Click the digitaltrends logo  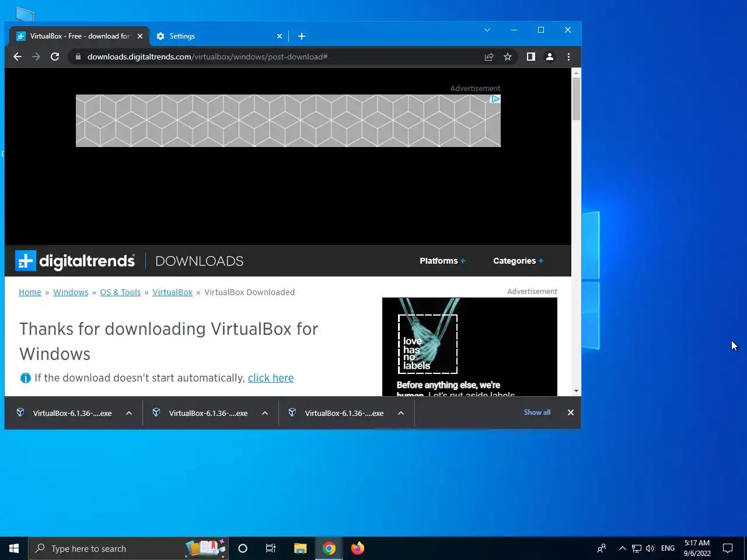click(x=75, y=261)
